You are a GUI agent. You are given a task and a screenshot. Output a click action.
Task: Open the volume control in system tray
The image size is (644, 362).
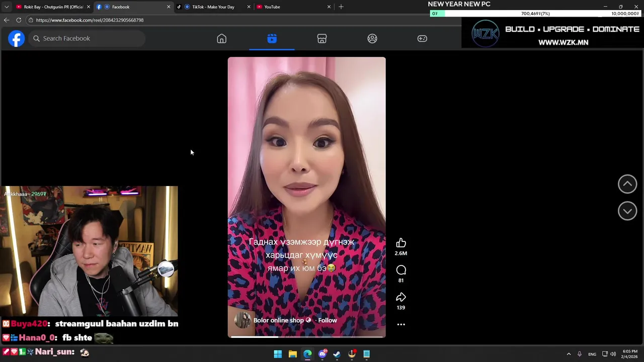[613, 354]
